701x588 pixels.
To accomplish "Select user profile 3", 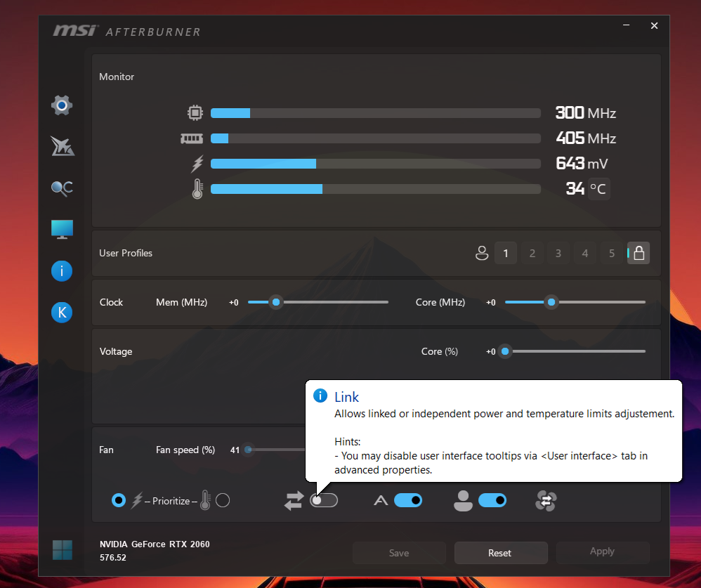I will pyautogui.click(x=558, y=253).
